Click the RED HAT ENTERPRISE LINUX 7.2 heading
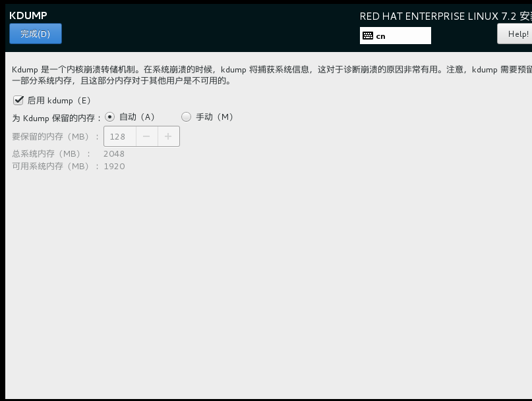 point(446,16)
